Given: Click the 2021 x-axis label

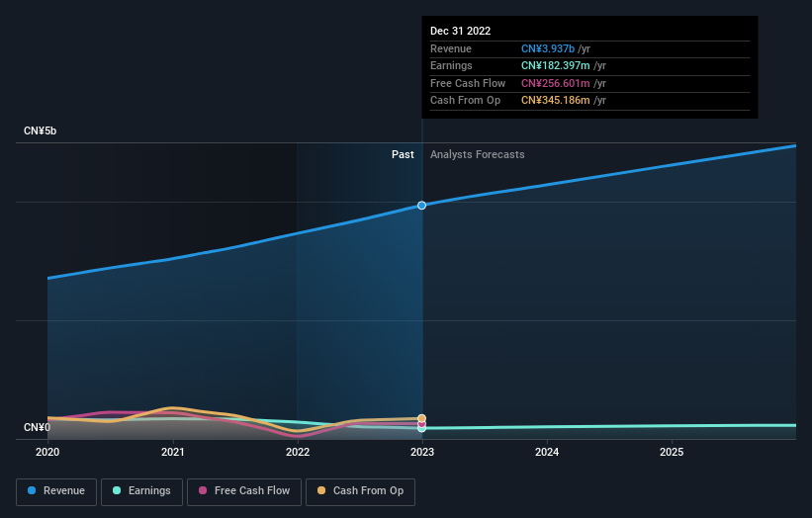Looking at the screenshot, I should click(x=172, y=453).
